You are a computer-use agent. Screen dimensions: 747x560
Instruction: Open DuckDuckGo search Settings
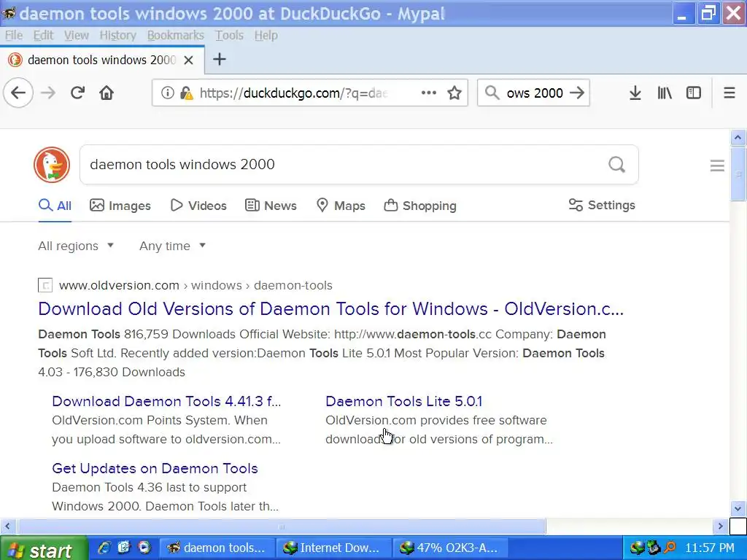(602, 205)
